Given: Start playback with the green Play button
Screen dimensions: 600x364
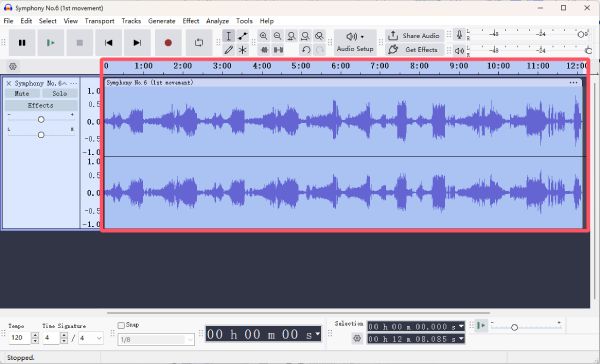Looking at the screenshot, I should 51,42.
